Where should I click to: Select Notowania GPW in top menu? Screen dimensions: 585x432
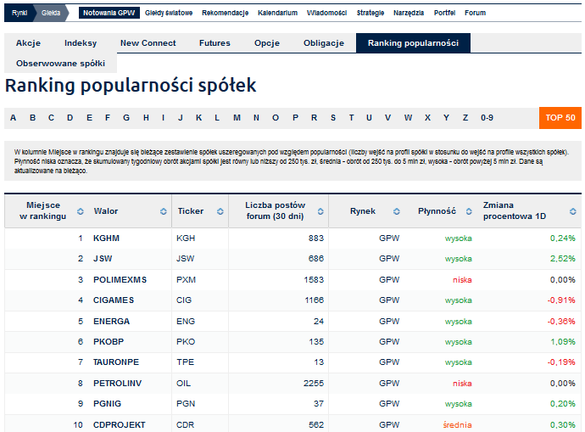pos(109,13)
